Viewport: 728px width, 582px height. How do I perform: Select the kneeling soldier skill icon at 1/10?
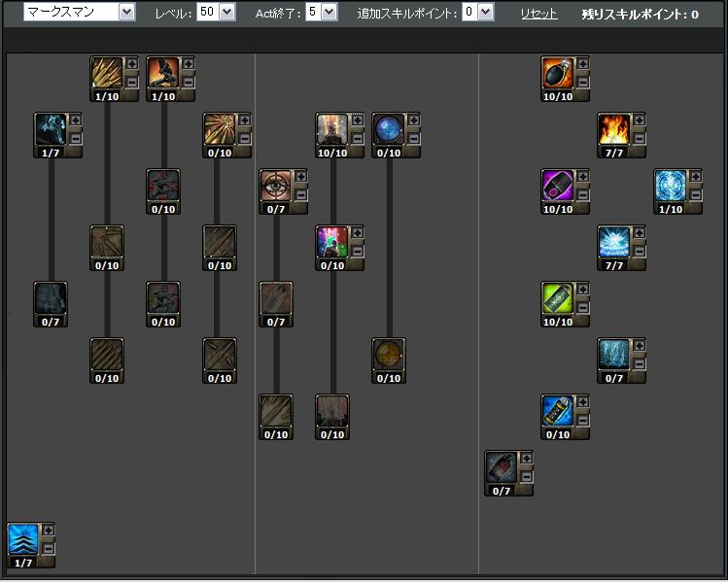pos(163,73)
